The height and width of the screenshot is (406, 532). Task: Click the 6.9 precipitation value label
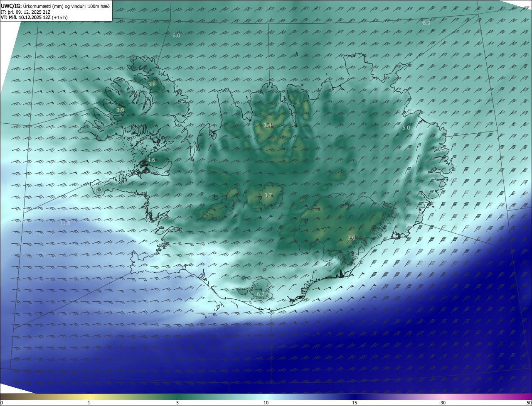[x=426, y=23]
